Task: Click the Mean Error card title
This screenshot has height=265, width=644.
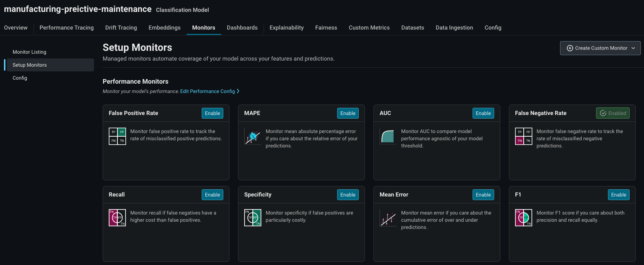Action: pos(394,195)
